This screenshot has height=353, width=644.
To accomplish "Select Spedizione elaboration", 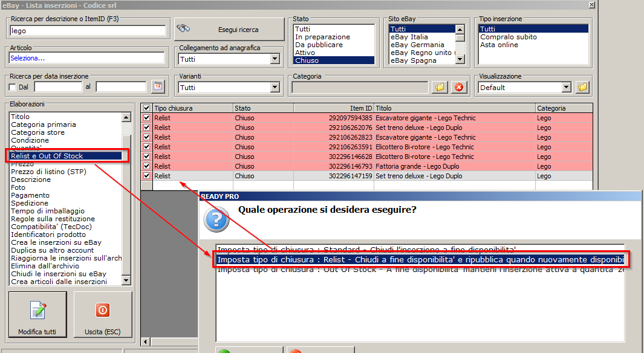I will tap(66, 203).
